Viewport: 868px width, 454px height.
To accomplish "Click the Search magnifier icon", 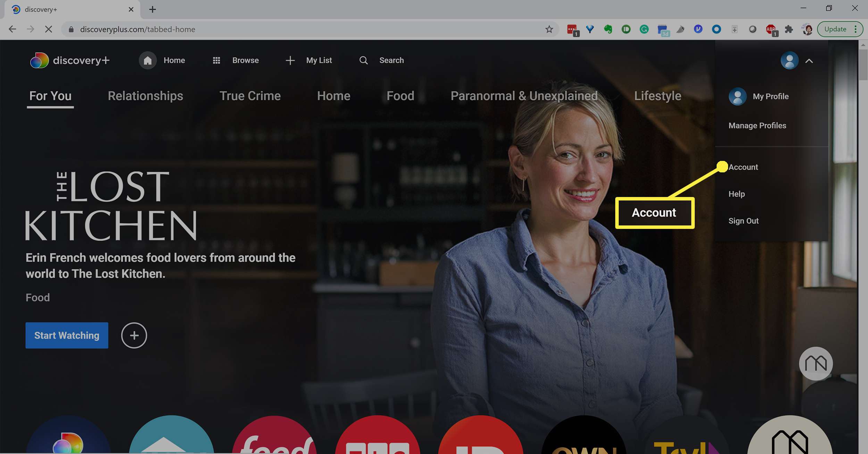I will [x=364, y=60].
